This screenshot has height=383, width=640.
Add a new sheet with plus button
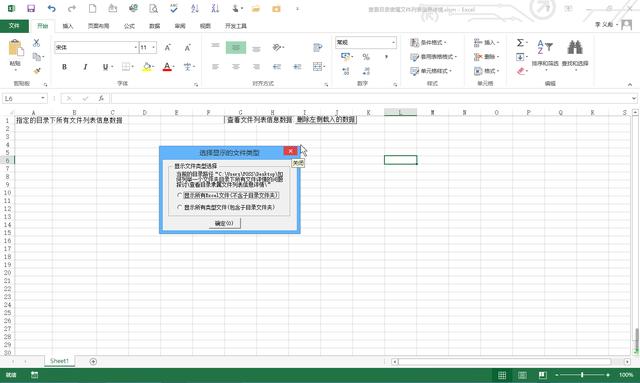(x=93, y=361)
